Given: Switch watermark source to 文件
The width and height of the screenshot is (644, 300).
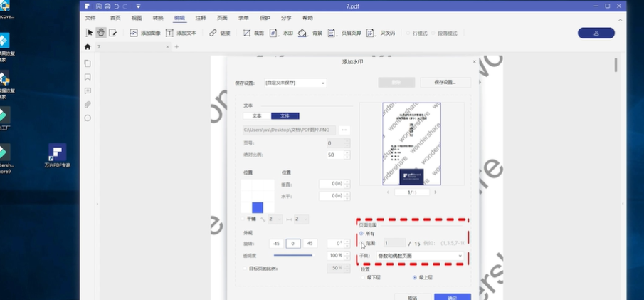Looking at the screenshot, I should (x=285, y=116).
